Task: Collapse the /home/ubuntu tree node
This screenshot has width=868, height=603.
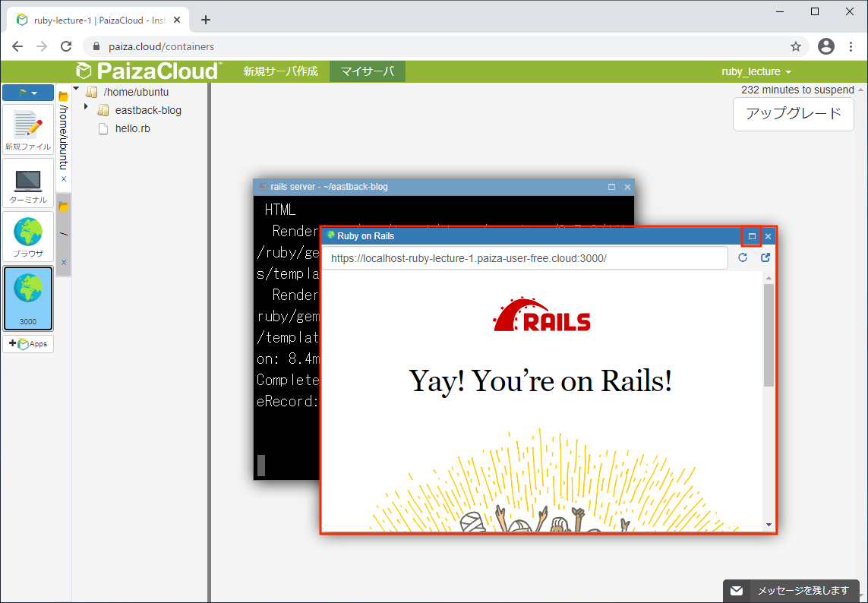Action: [x=77, y=89]
